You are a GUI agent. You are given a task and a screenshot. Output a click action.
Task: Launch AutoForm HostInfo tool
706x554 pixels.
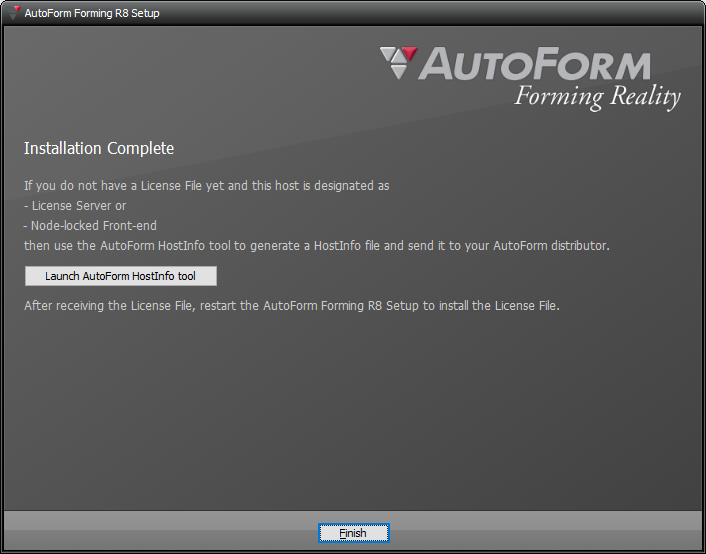point(121,276)
